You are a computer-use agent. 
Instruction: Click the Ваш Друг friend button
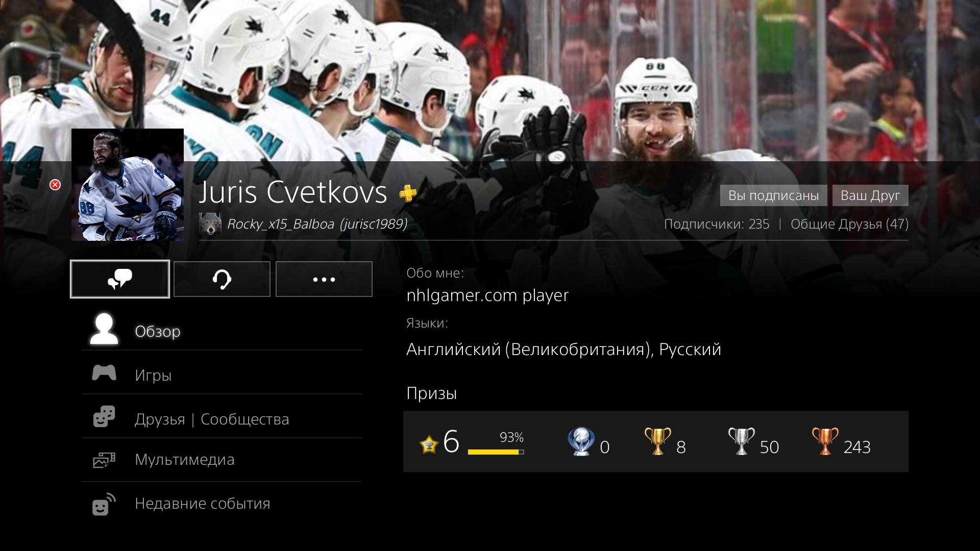[870, 195]
